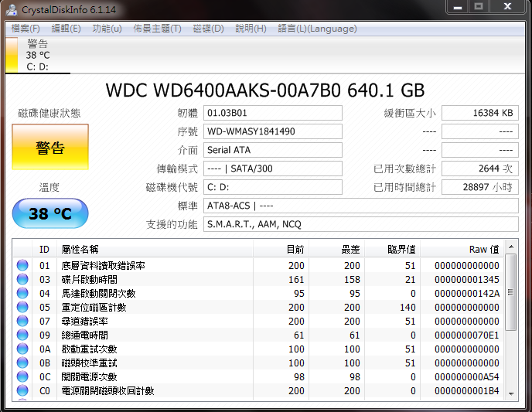
Task: Click the SATA/300 transfer mode field
Action: point(273,169)
